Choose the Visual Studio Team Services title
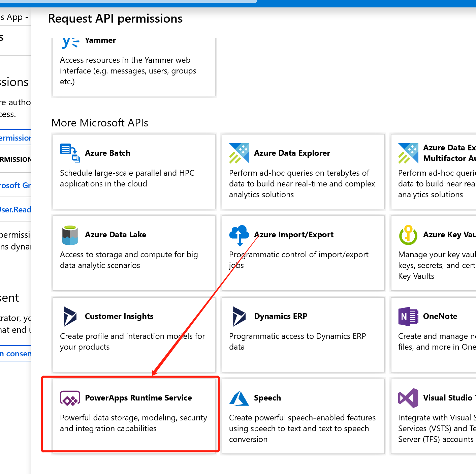Image resolution: width=476 pixels, height=474 pixels. click(449, 398)
